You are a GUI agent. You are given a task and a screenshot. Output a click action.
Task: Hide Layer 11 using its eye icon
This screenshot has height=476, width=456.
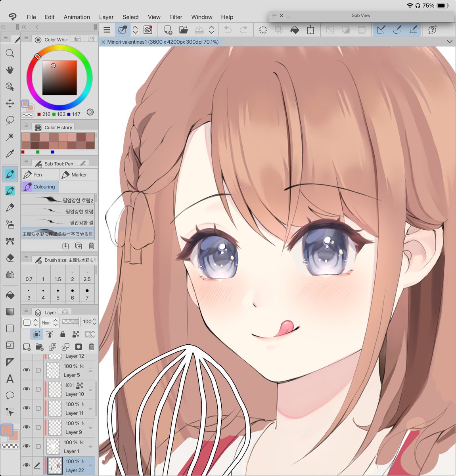coord(27,408)
